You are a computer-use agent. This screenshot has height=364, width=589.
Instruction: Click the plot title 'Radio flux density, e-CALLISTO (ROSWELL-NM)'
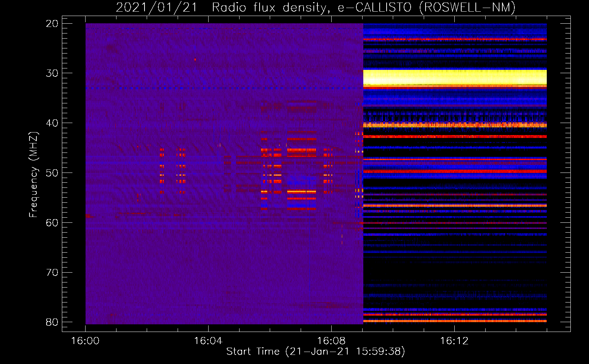click(364, 7)
